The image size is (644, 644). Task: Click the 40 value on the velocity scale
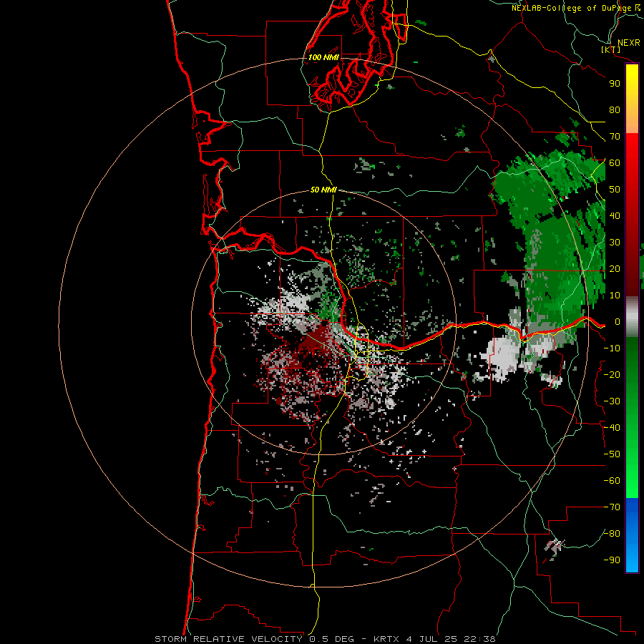point(615,215)
